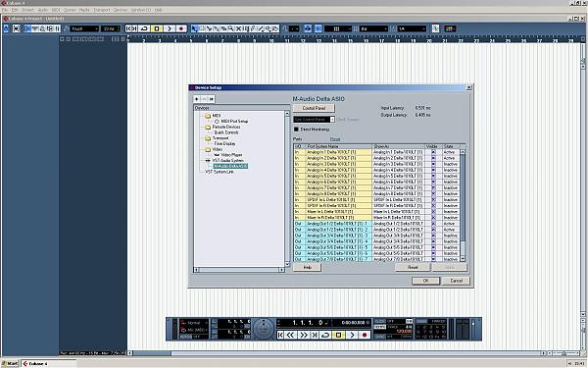Click the Cubase 4 taskbar item
This screenshot has height=368, width=588.
point(49,363)
